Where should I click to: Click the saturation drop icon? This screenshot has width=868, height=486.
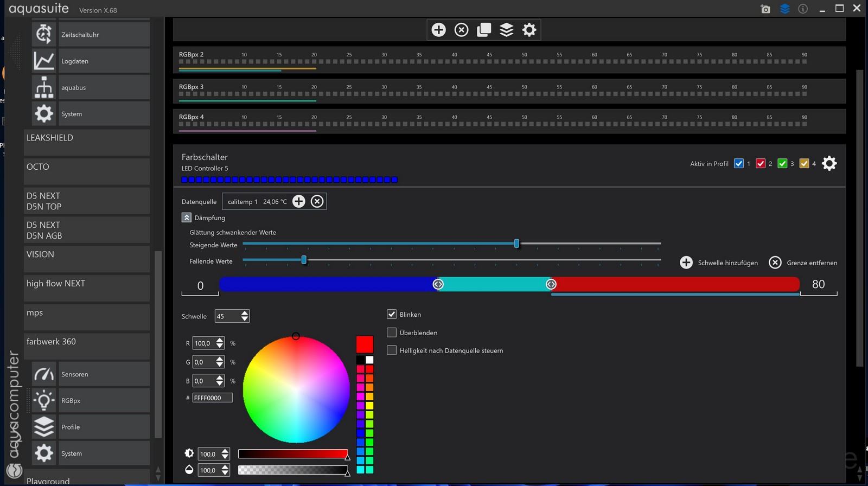(189, 470)
